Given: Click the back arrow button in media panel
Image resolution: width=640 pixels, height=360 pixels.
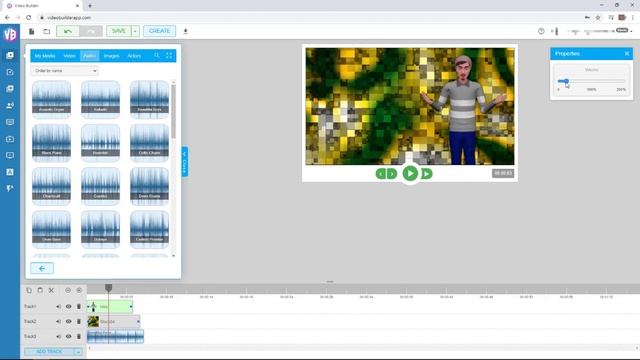Looking at the screenshot, I should pyautogui.click(x=42, y=268).
